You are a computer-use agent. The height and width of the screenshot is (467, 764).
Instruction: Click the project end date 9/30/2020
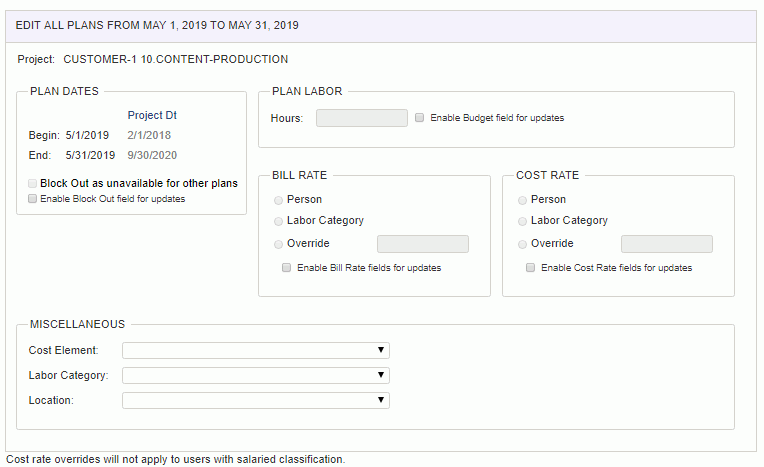[x=152, y=155]
